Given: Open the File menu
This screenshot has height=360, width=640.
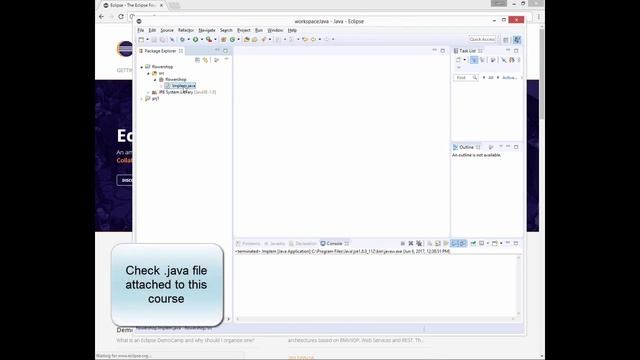Looking at the screenshot, I should coord(141,30).
